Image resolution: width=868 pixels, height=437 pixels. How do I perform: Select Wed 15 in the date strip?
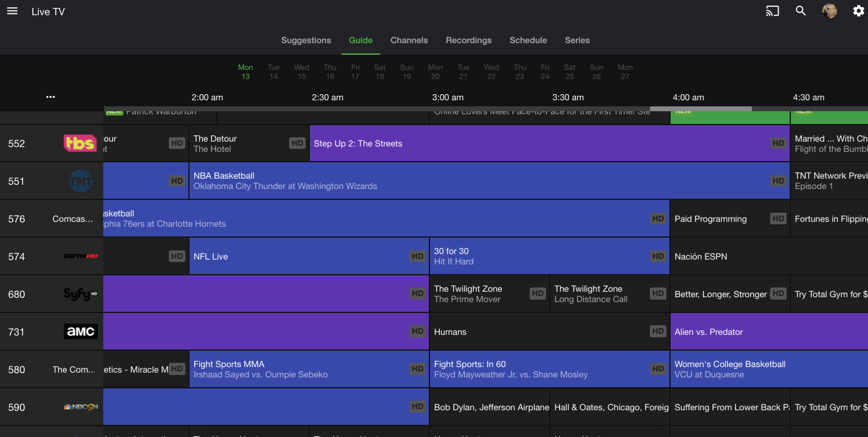301,72
